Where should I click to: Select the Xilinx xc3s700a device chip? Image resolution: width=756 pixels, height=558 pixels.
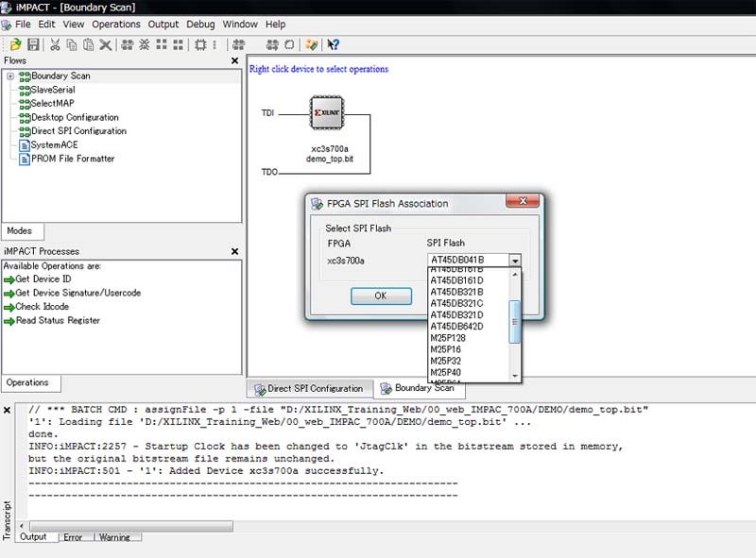(x=327, y=112)
